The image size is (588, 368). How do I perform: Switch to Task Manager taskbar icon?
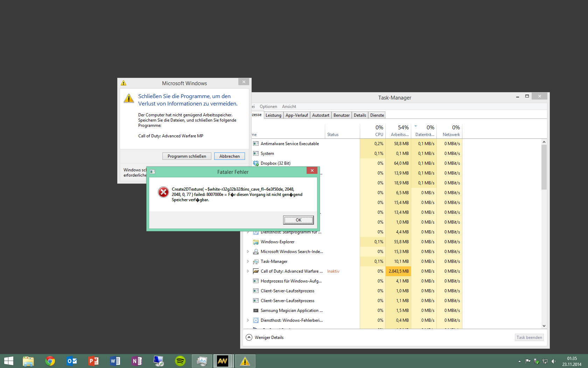pyautogui.click(x=202, y=361)
